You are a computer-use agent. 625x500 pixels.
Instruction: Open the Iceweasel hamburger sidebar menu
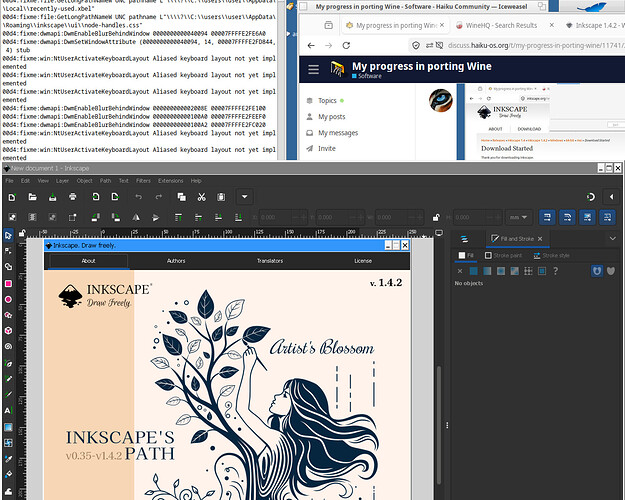pos(313,69)
